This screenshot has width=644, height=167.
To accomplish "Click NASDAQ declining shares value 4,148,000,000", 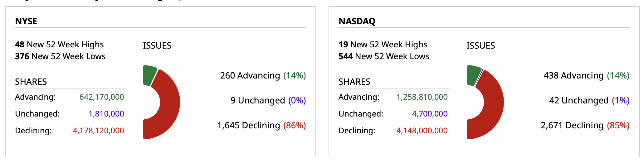I will pos(422,131).
